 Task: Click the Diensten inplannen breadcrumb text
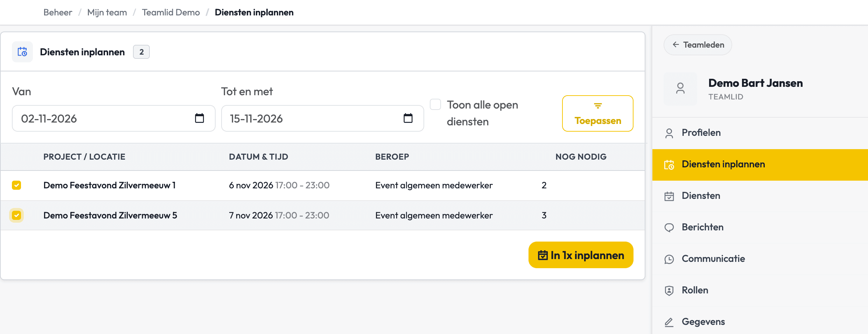point(254,12)
